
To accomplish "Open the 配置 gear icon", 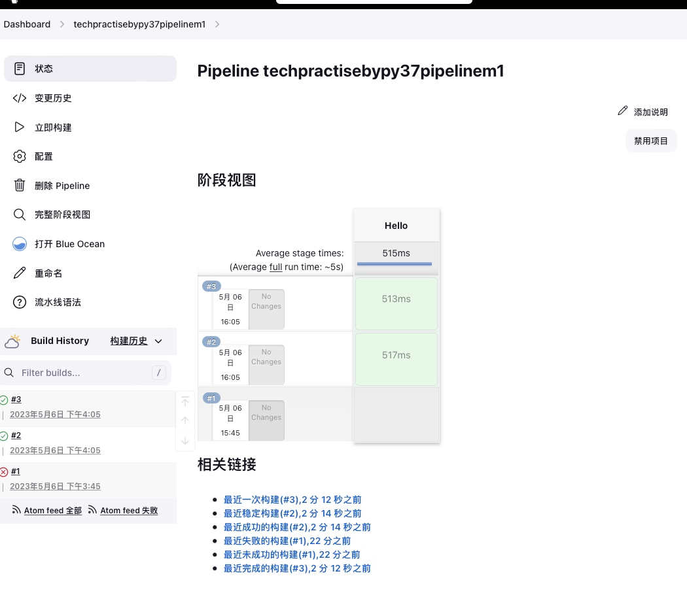I will tap(20, 156).
